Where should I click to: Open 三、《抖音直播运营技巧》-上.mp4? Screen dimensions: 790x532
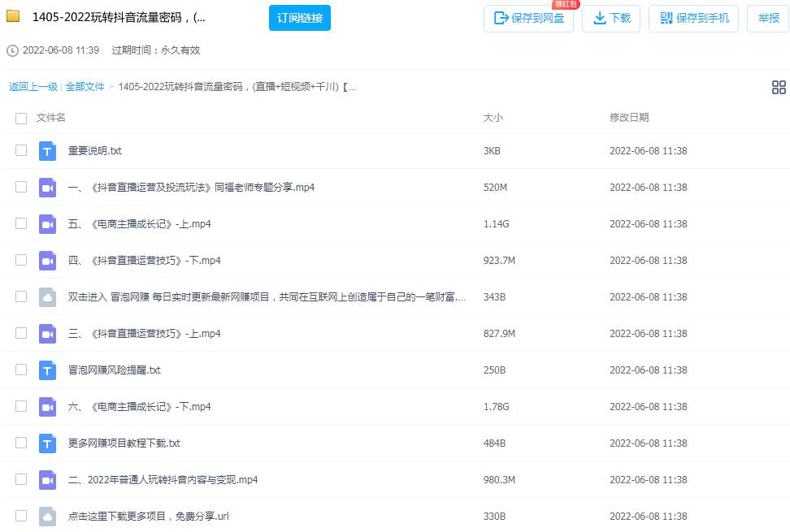[145, 334]
